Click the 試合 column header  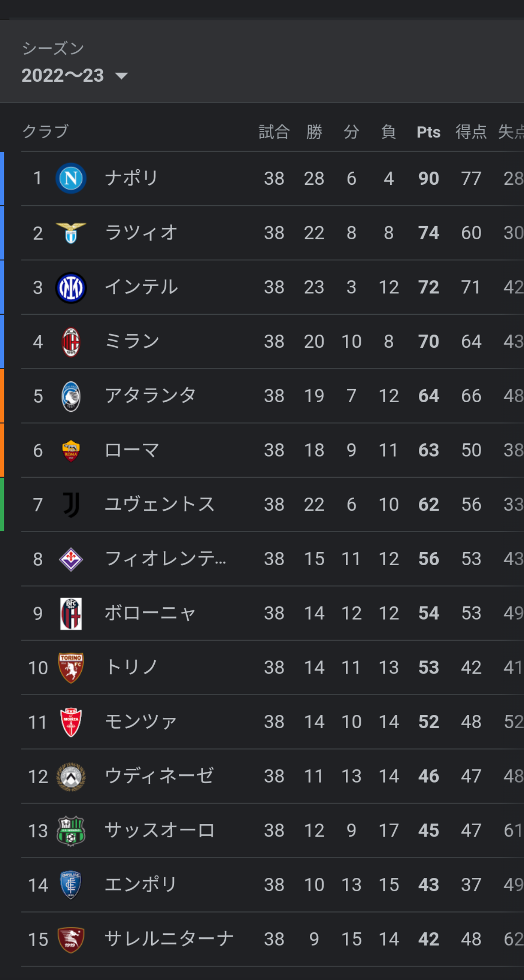(274, 132)
